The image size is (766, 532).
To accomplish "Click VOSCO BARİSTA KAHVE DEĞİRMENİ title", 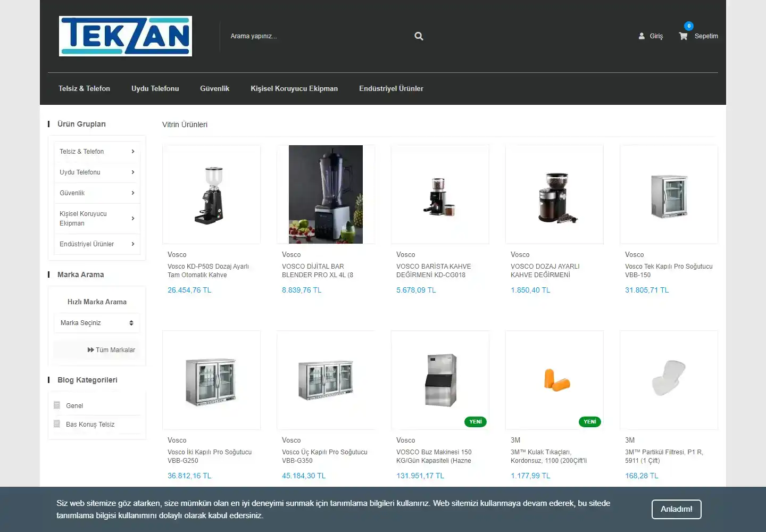I will [x=434, y=271].
